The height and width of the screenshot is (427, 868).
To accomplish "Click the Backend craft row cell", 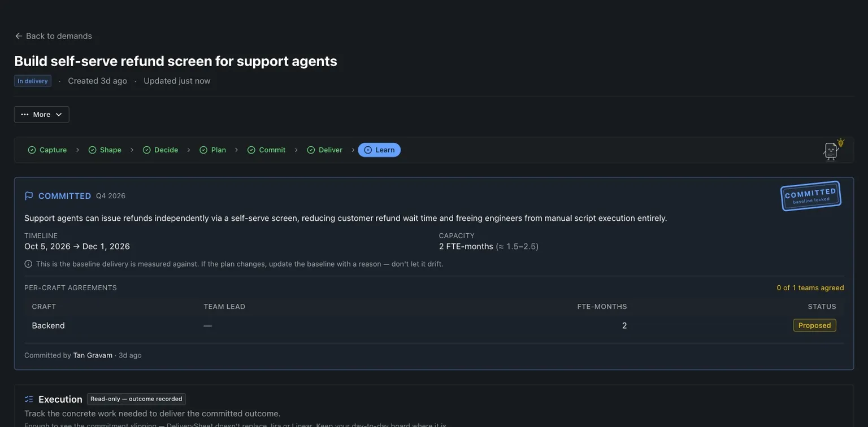I will click(49, 325).
